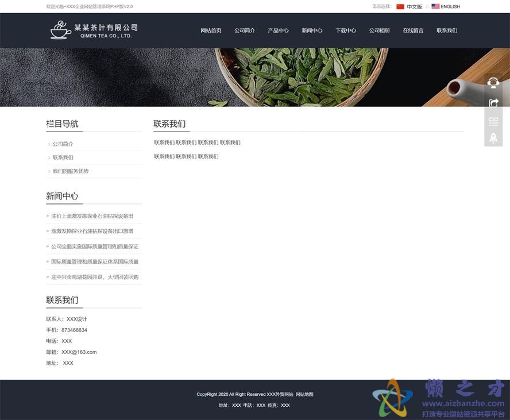Select the American flag icon for English
The image size is (510, 420).
click(435, 6)
